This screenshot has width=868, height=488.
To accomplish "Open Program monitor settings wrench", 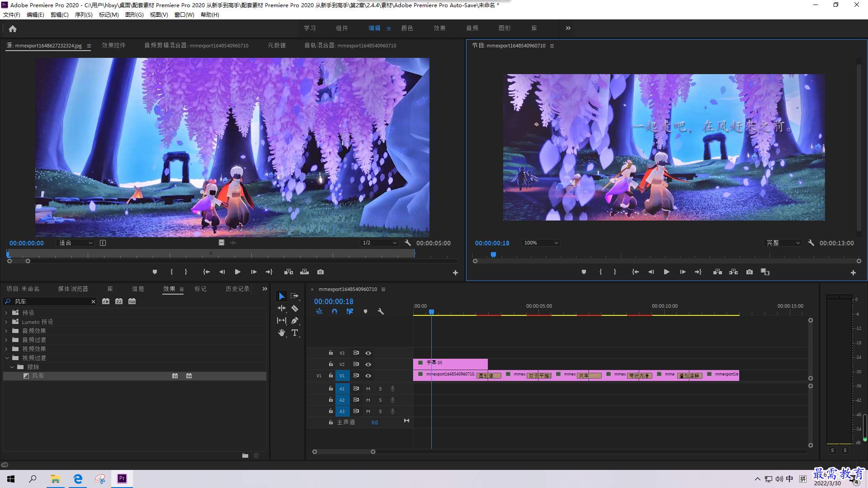I will point(811,243).
